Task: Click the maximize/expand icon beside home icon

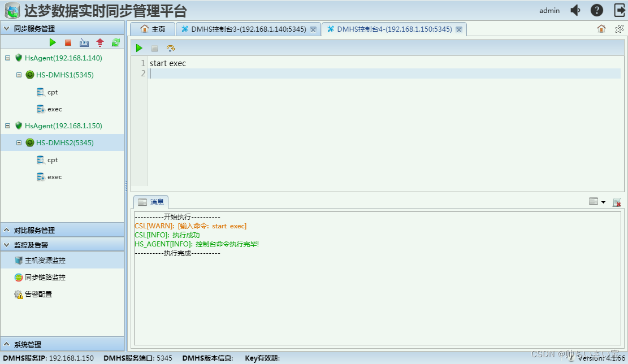Action: coord(619,29)
